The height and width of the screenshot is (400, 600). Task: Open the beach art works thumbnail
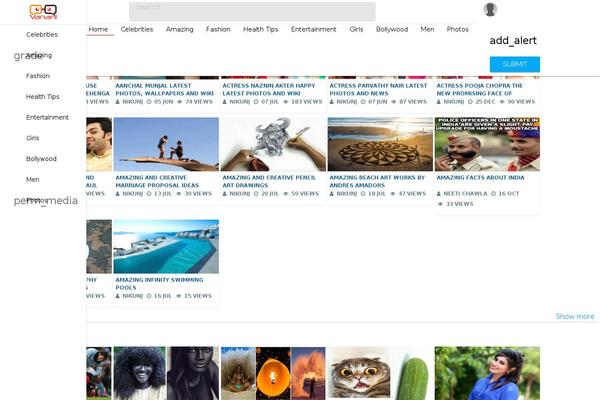coord(380,144)
